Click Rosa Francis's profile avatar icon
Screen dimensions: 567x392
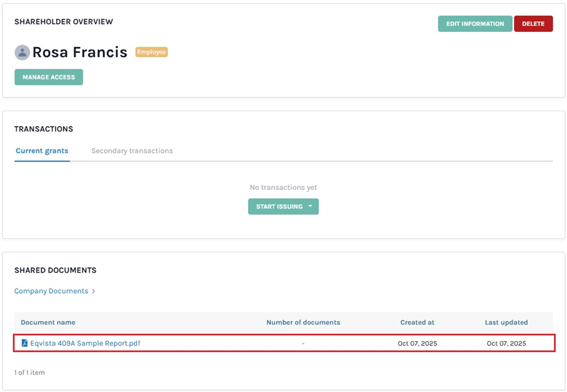pos(22,52)
